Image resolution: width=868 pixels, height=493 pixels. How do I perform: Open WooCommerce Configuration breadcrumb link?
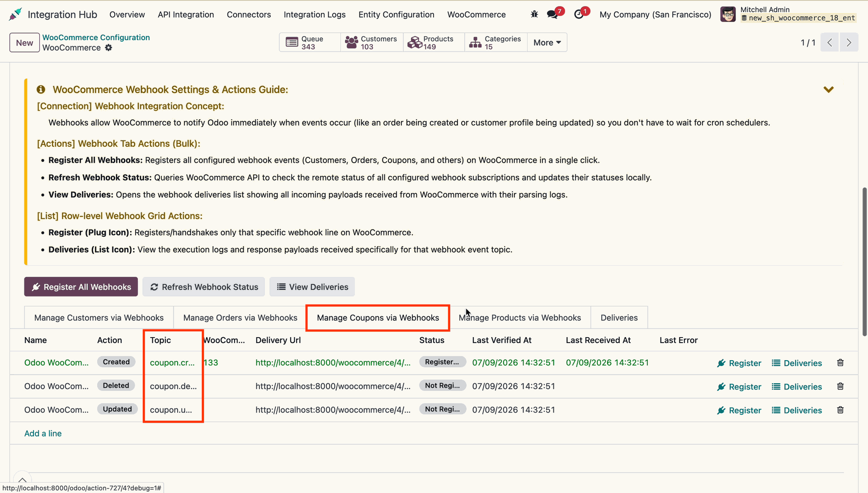pos(96,38)
